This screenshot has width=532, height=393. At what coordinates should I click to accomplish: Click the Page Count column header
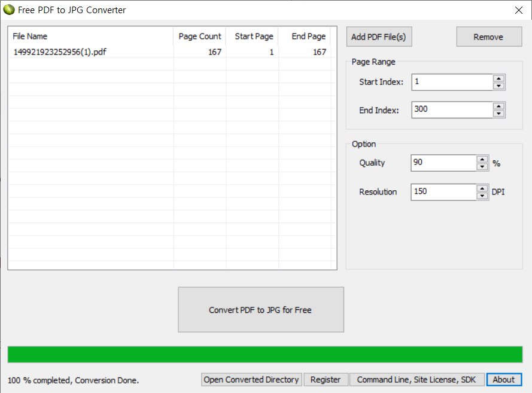tap(200, 36)
